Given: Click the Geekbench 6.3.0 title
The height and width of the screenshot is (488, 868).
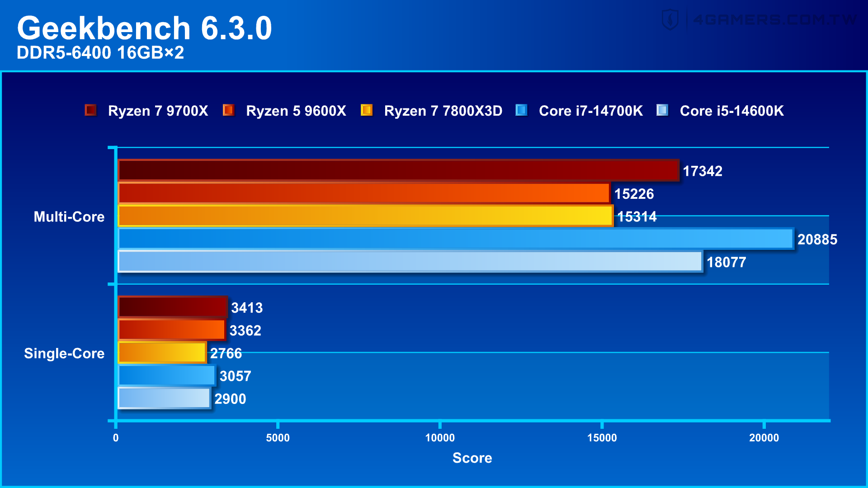Looking at the screenshot, I should tap(145, 28).
